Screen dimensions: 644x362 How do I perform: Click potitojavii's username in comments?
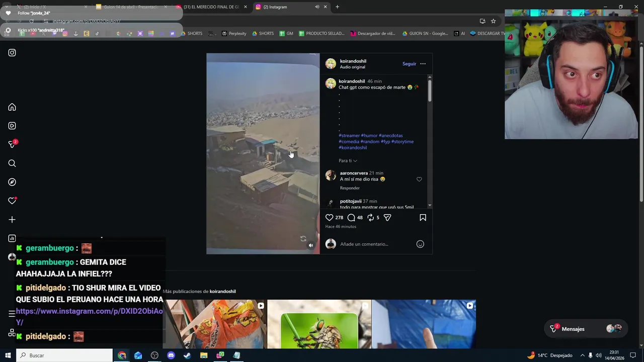pyautogui.click(x=351, y=201)
